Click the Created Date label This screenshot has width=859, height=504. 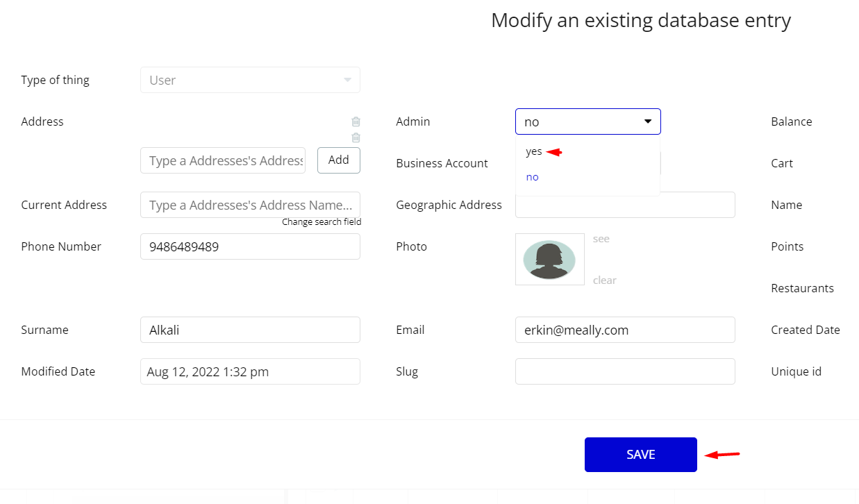point(806,330)
